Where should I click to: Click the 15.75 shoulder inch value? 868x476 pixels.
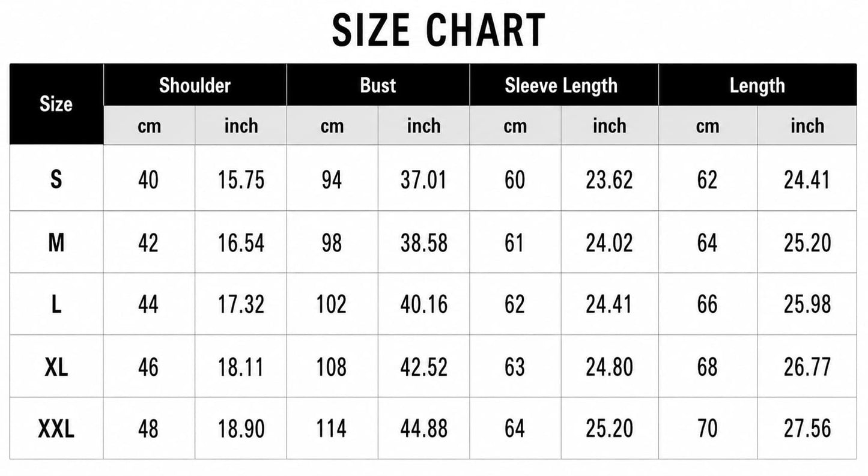[241, 179]
